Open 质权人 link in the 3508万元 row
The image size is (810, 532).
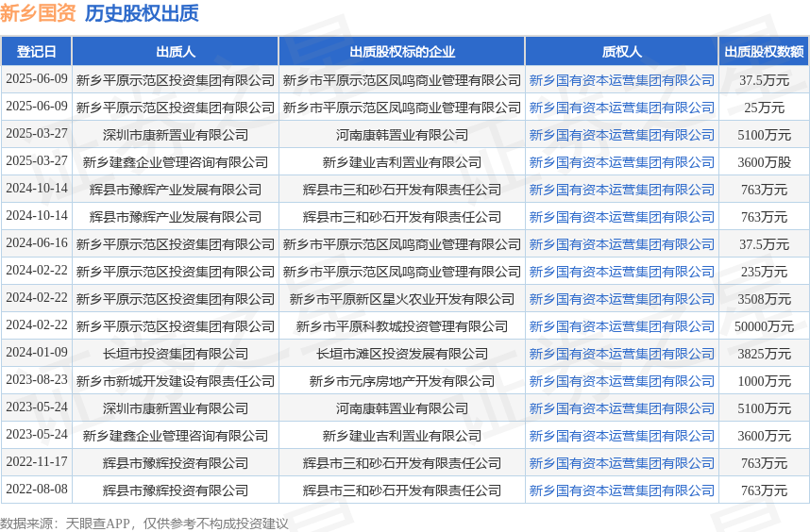621,299
